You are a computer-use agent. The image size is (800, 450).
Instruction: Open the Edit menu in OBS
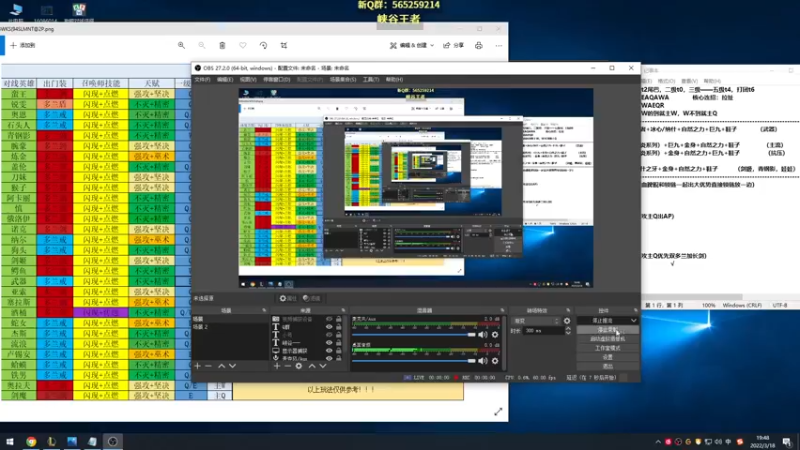(225, 80)
